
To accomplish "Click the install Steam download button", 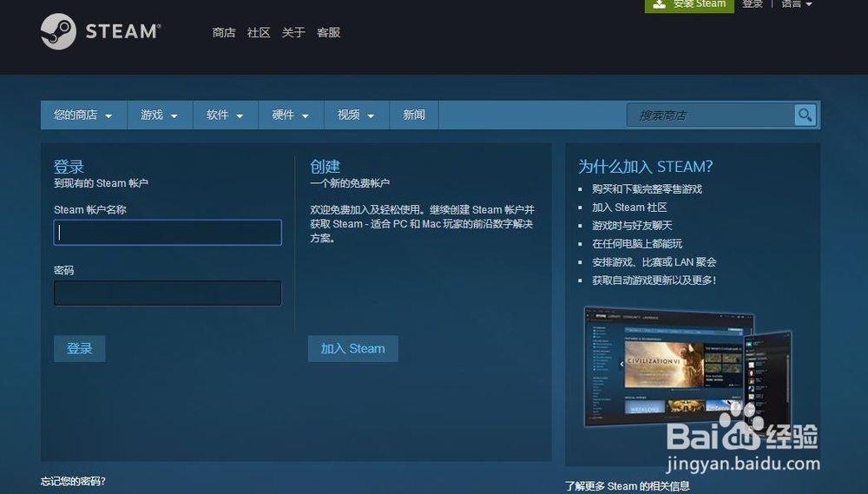I will click(x=689, y=5).
